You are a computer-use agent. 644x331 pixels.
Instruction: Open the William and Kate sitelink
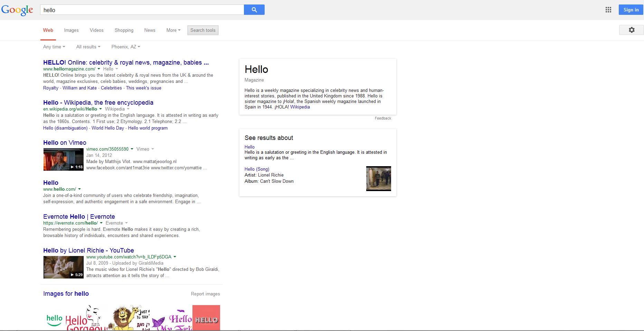79,88
